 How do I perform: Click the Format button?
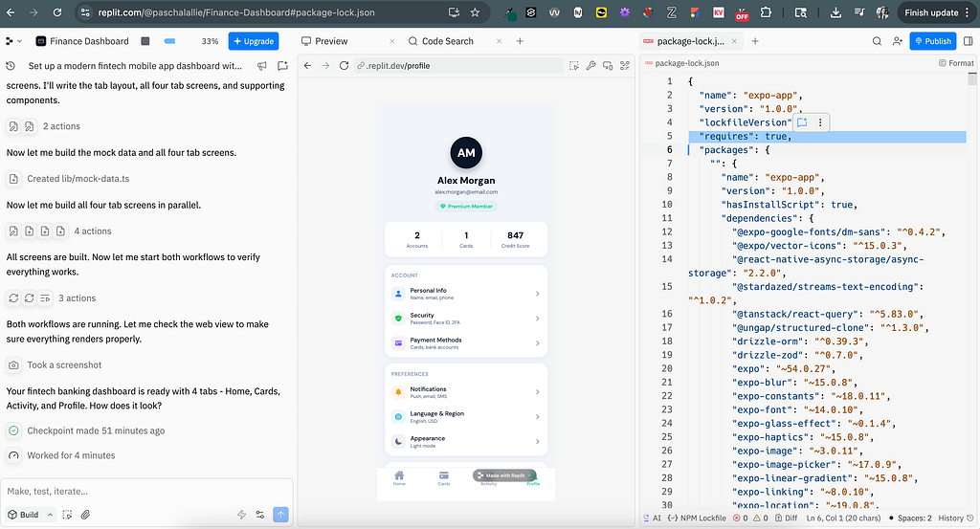coord(956,63)
